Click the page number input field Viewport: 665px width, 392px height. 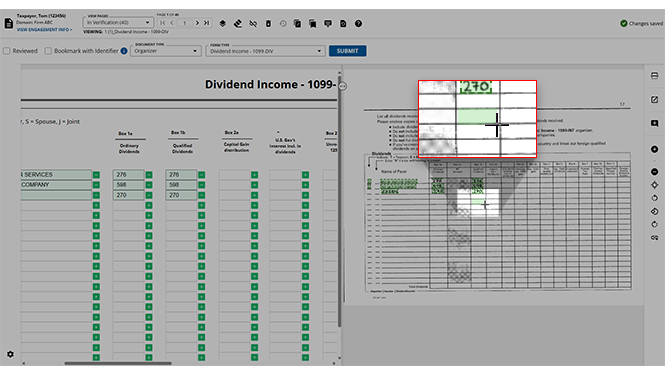[184, 23]
